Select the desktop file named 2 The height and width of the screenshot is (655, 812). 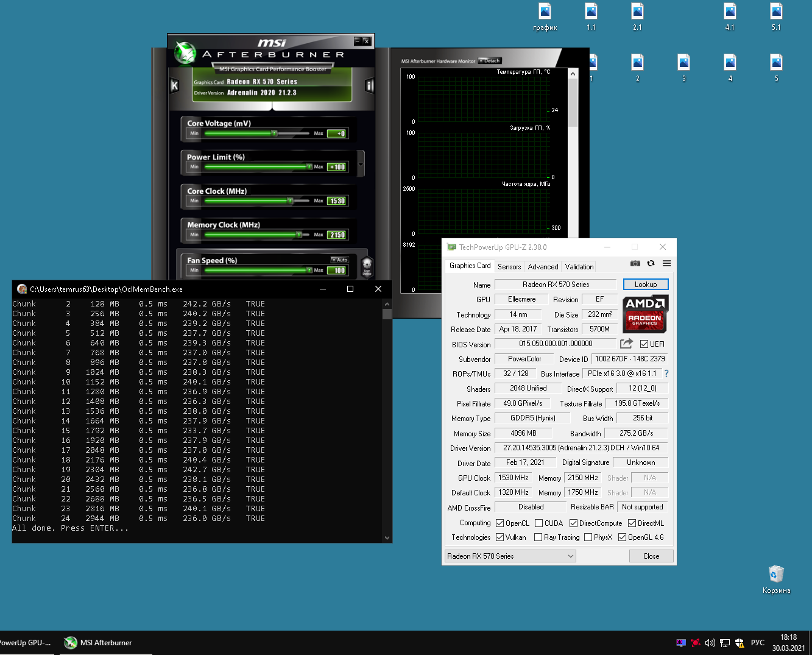[x=637, y=68]
